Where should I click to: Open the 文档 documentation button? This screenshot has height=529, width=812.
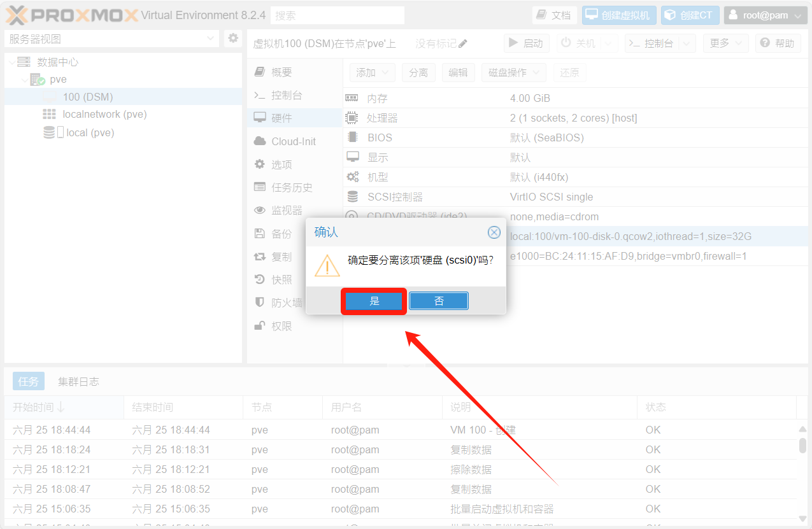point(554,15)
